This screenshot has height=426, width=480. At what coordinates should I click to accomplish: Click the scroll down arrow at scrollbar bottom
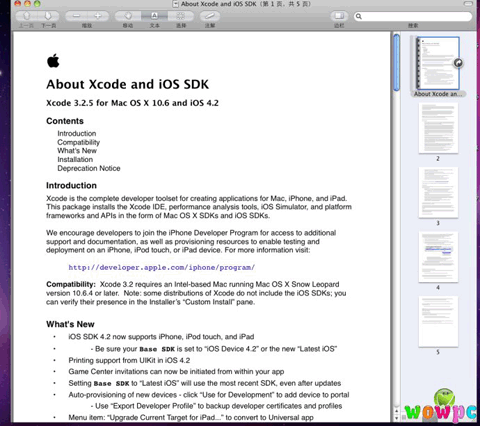(x=396, y=417)
